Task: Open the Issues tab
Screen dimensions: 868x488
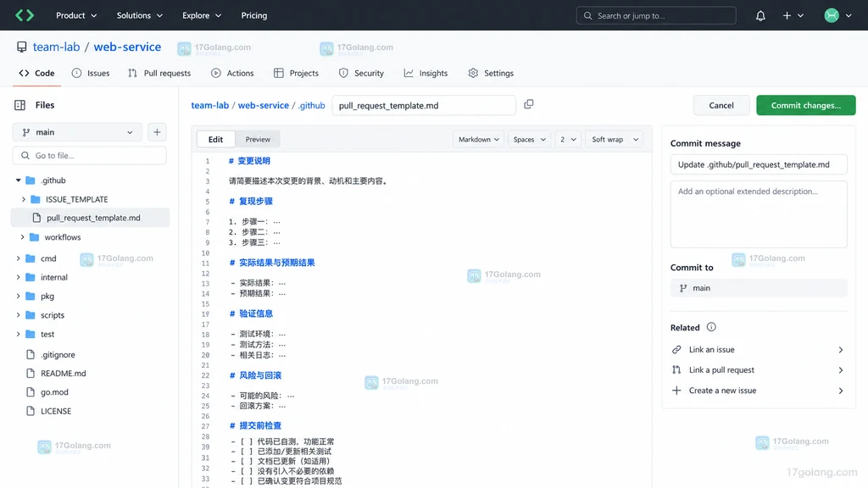Action: click(91, 73)
